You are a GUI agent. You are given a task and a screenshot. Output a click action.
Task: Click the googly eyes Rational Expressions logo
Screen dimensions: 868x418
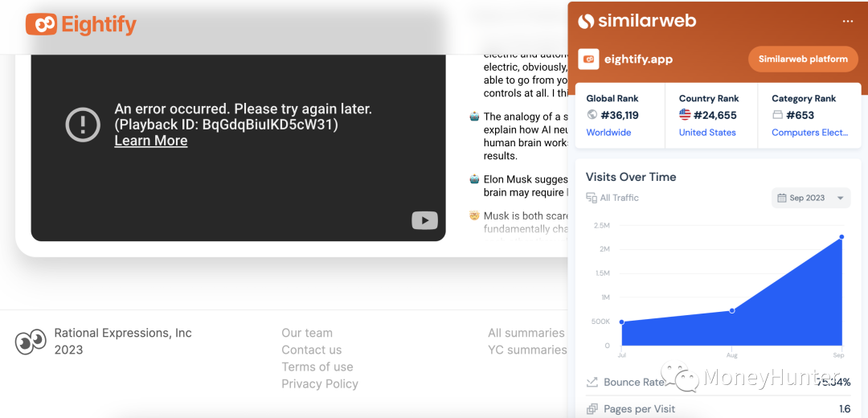point(31,342)
